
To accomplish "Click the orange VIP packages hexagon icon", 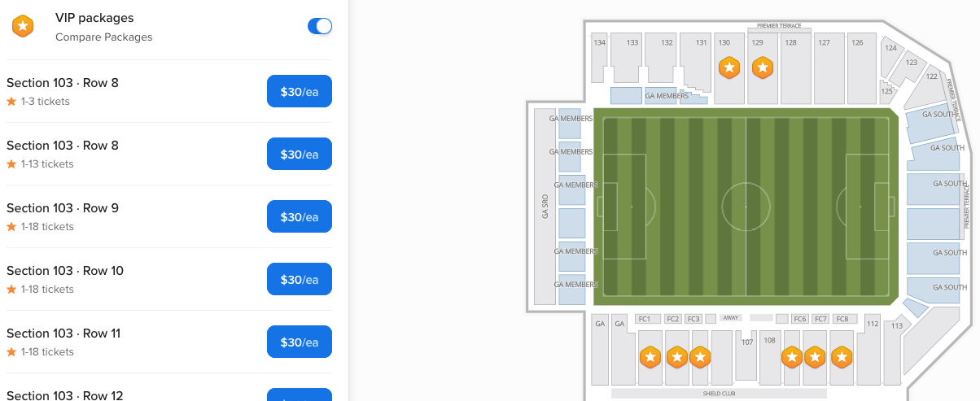I will (23, 27).
